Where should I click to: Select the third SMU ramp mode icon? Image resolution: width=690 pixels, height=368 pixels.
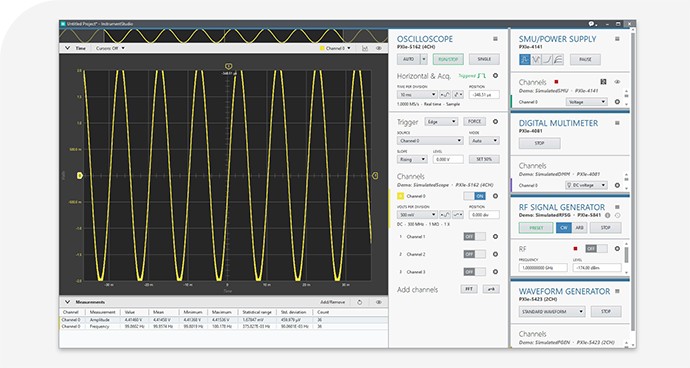coord(547,59)
